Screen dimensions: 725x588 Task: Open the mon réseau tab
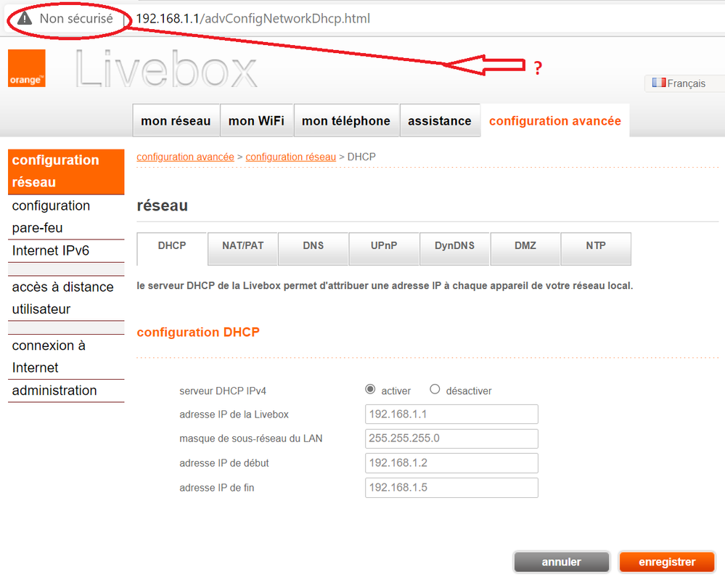point(176,121)
